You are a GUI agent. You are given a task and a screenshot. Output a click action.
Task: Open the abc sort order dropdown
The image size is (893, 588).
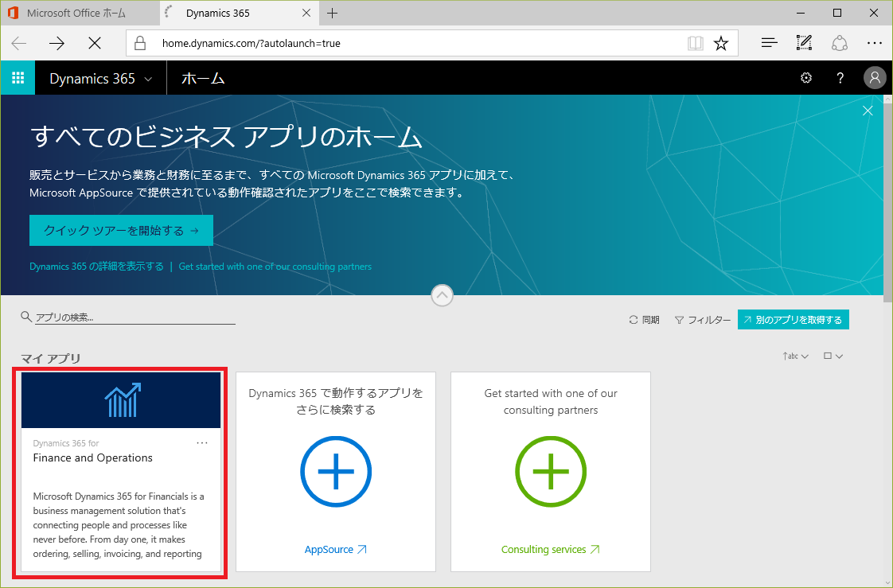(795, 356)
